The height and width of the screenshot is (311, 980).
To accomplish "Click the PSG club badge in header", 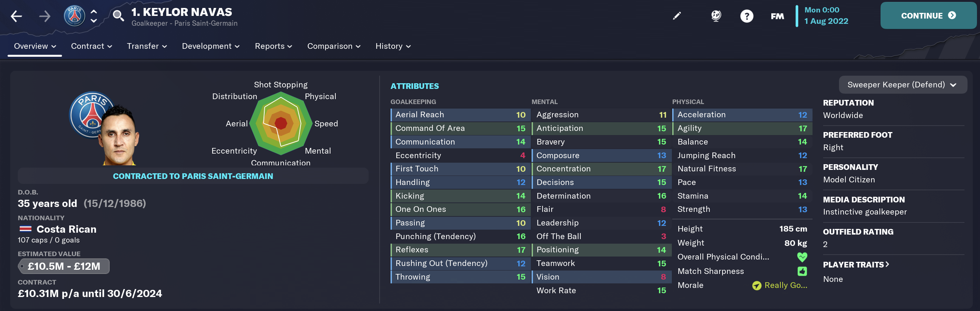I will (74, 16).
